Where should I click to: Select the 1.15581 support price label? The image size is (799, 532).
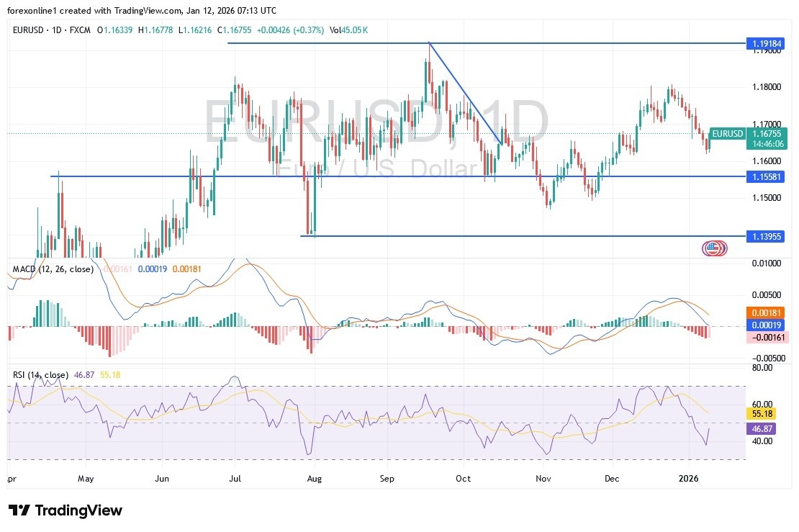(x=764, y=176)
